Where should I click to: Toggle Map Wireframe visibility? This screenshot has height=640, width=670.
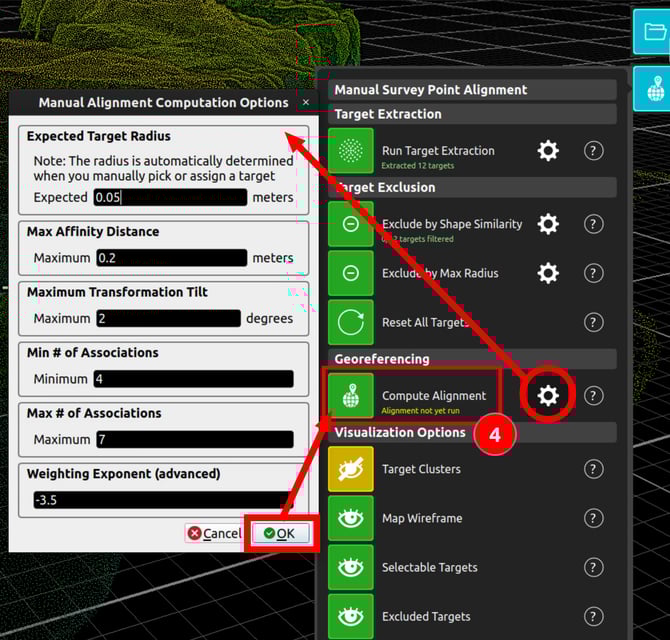tap(350, 519)
